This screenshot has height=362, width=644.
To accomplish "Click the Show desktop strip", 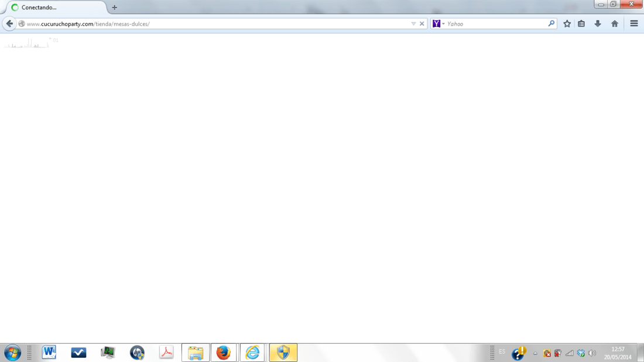I will tap(640, 353).
